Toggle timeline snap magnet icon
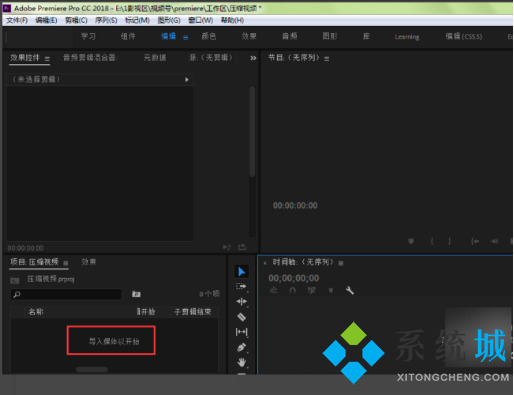514x395 pixels. (x=292, y=291)
